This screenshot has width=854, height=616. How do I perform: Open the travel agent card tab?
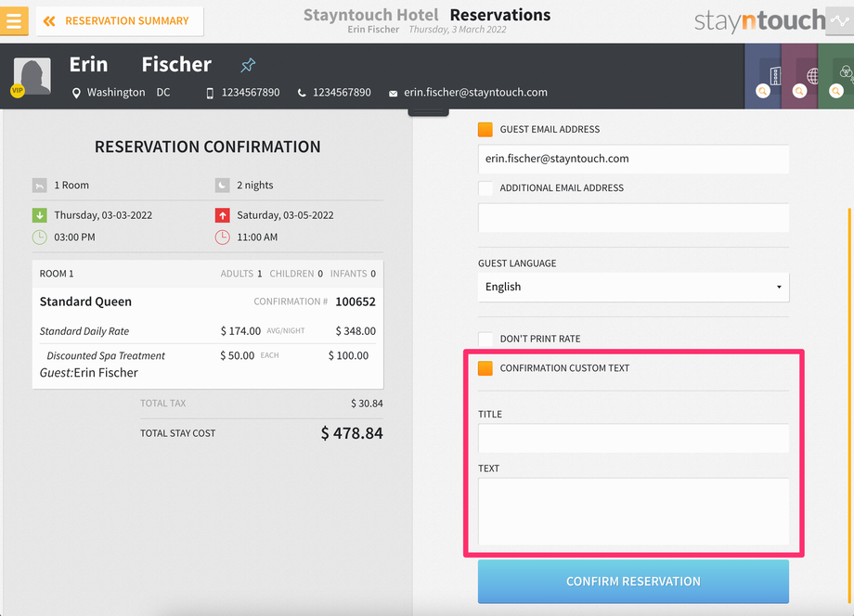pyautogui.click(x=799, y=76)
